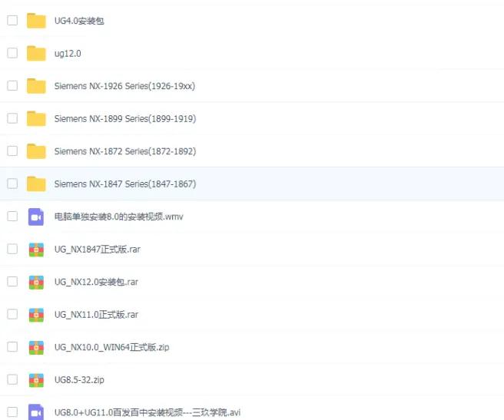Viewport: 504px width, 420px height.
Task: Tick the checkbox for ug12.0 folder
Action: tap(12, 53)
